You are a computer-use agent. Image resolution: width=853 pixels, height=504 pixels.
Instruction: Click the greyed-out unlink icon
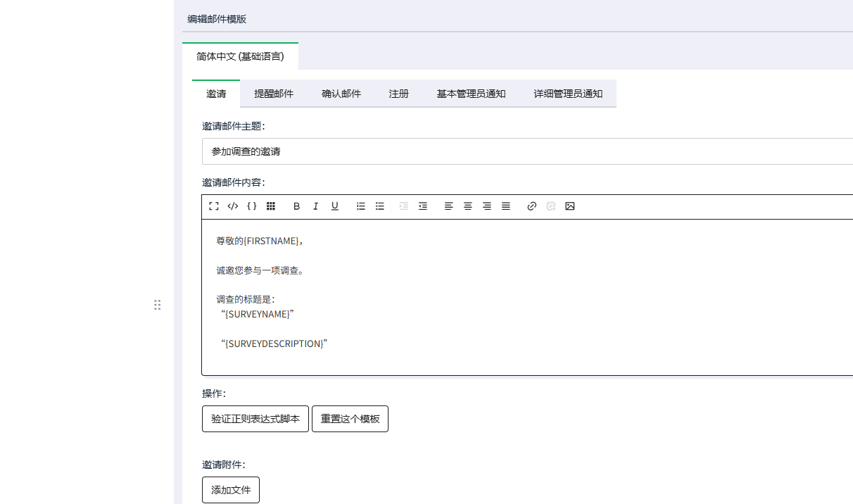(551, 206)
